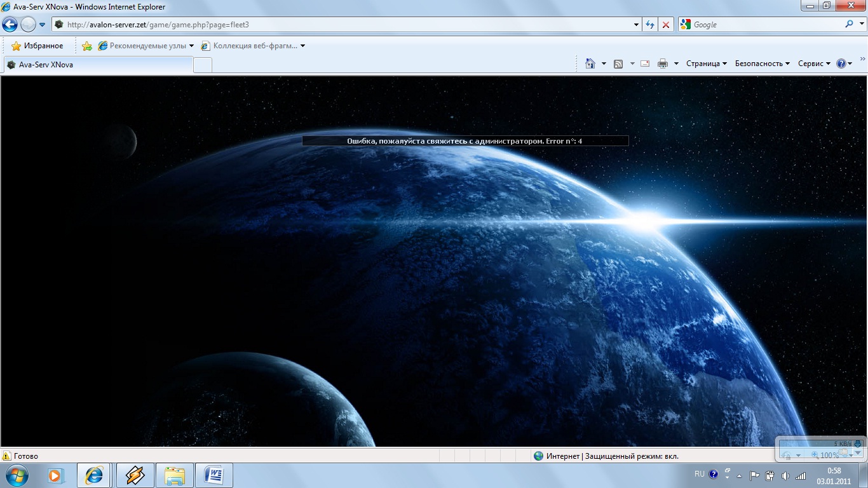Open Microsoft Word from the taskbar
Image resolution: width=868 pixels, height=488 pixels.
point(214,475)
